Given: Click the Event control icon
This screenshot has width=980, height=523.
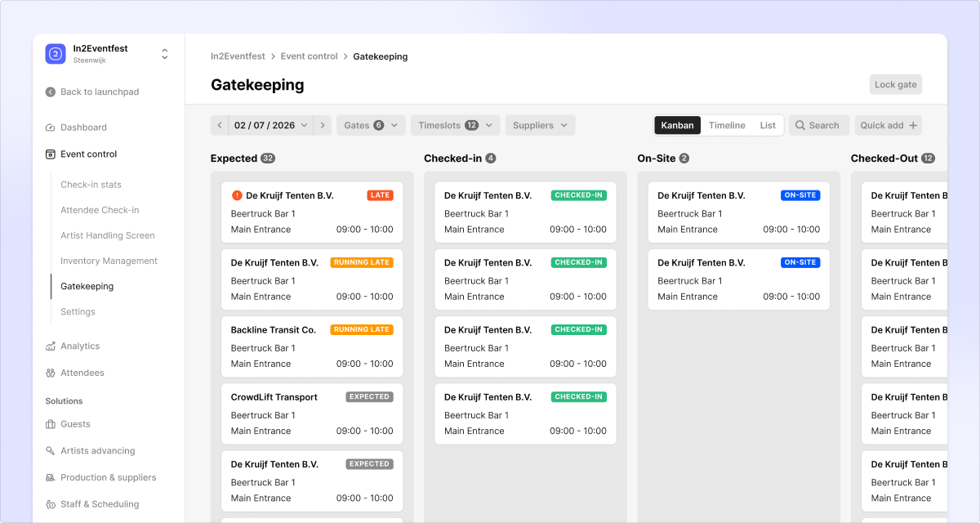Looking at the screenshot, I should pyautogui.click(x=49, y=154).
